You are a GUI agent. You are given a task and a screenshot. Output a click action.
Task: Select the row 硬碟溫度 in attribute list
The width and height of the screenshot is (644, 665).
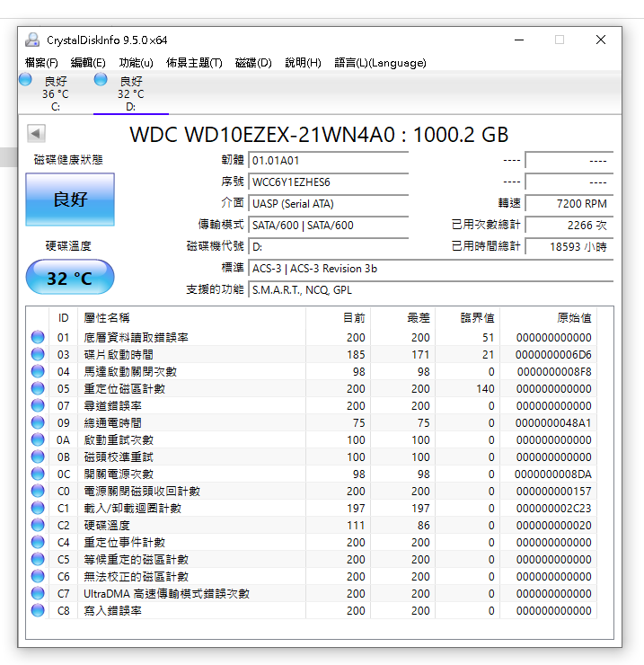312,525
